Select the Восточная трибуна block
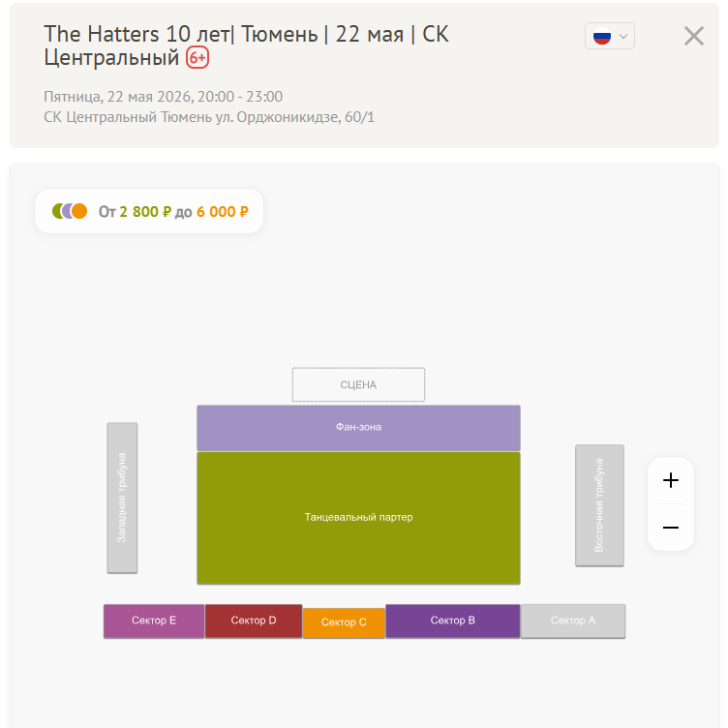728x728 pixels. point(599,505)
